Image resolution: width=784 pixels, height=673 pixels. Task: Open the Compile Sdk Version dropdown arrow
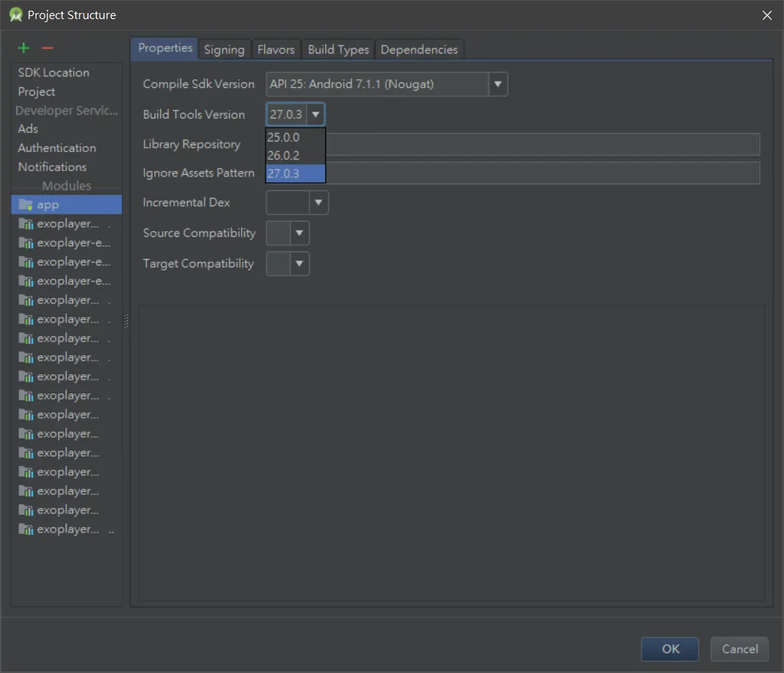click(x=498, y=84)
